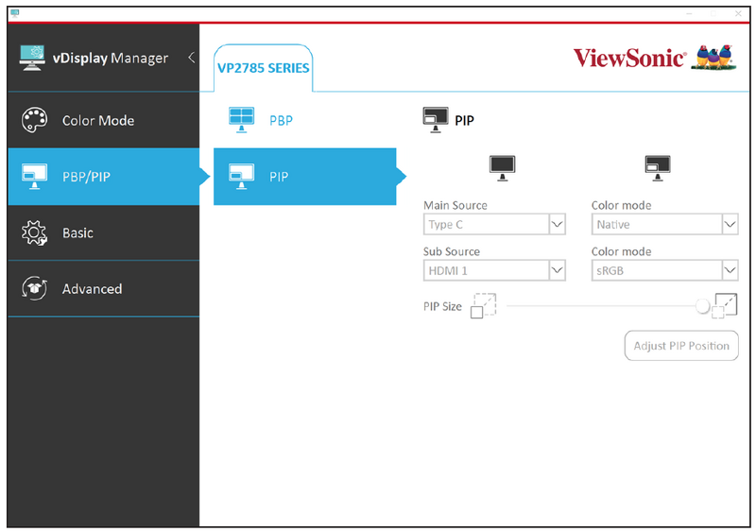Open the Native color mode dropdown
Image resolution: width=756 pixels, height=532 pixels.
664,224
